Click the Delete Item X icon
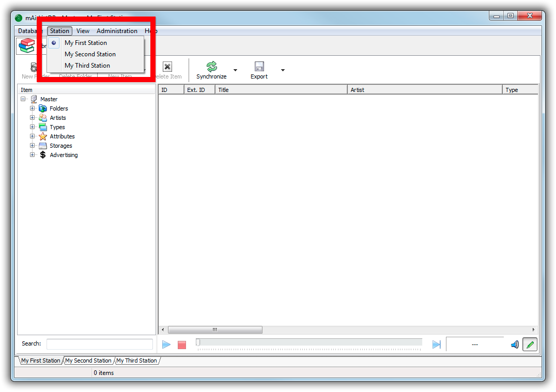Screen dimensions: 556x392 [167, 67]
